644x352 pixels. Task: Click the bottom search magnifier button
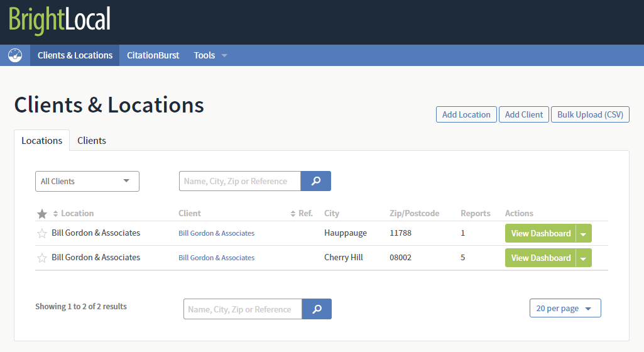(x=317, y=309)
